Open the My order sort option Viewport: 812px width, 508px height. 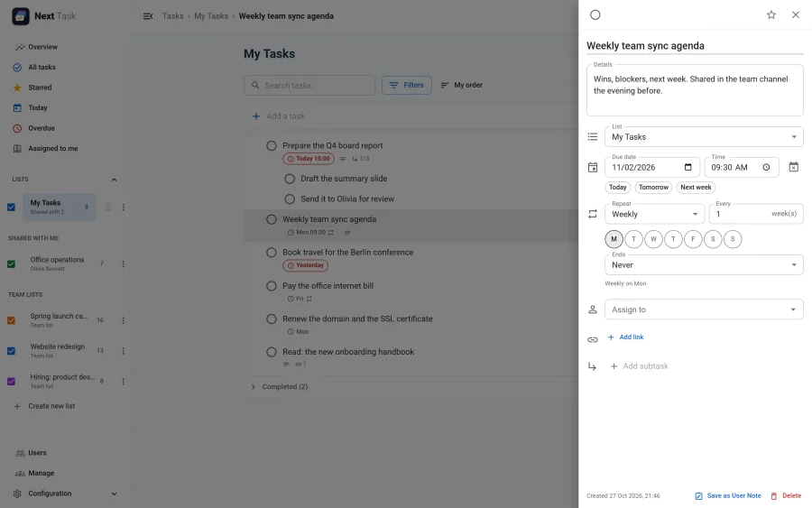pos(461,85)
